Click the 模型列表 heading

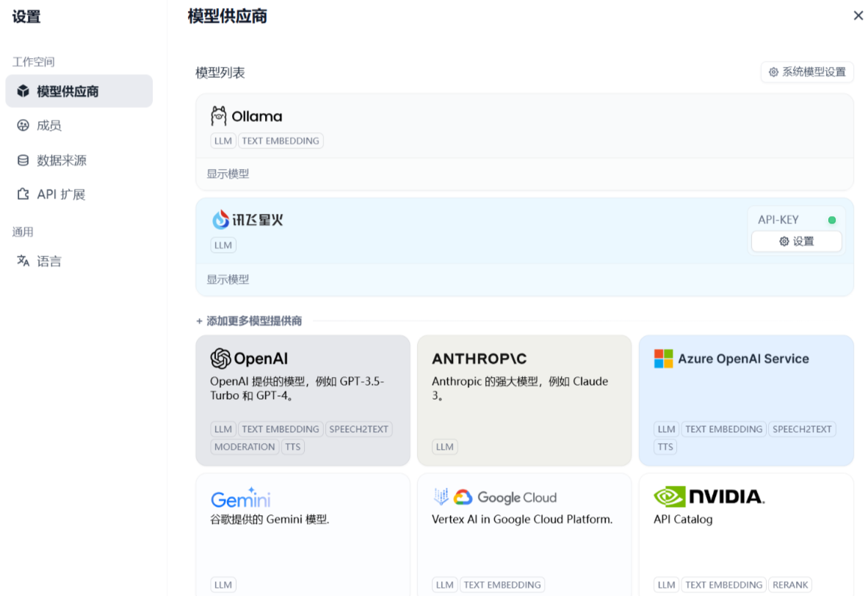[x=220, y=73]
